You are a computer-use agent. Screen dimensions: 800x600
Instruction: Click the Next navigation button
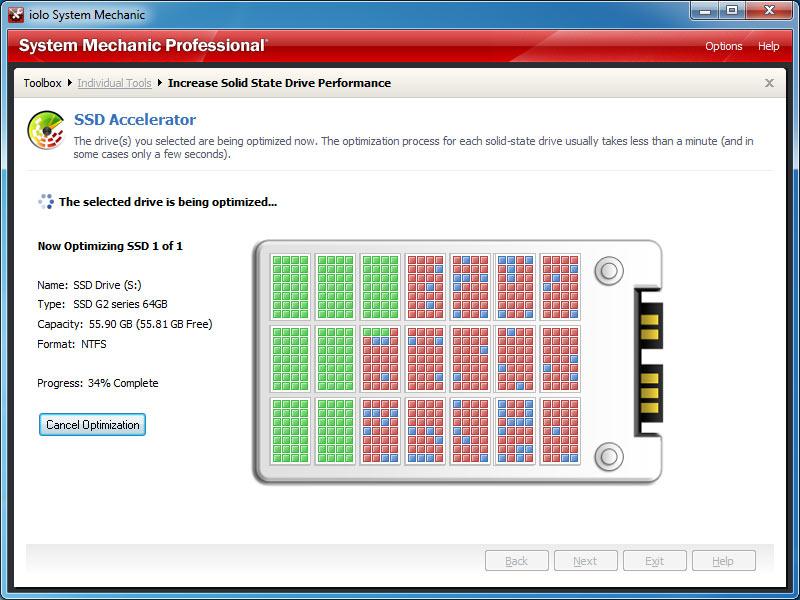tap(585, 561)
